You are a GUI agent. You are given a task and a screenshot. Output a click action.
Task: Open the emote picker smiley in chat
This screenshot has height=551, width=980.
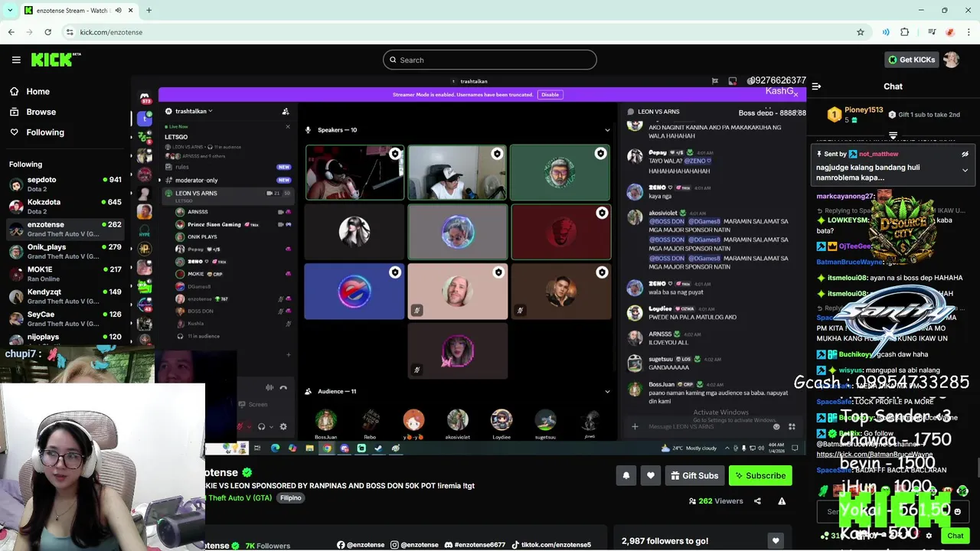[957, 511]
